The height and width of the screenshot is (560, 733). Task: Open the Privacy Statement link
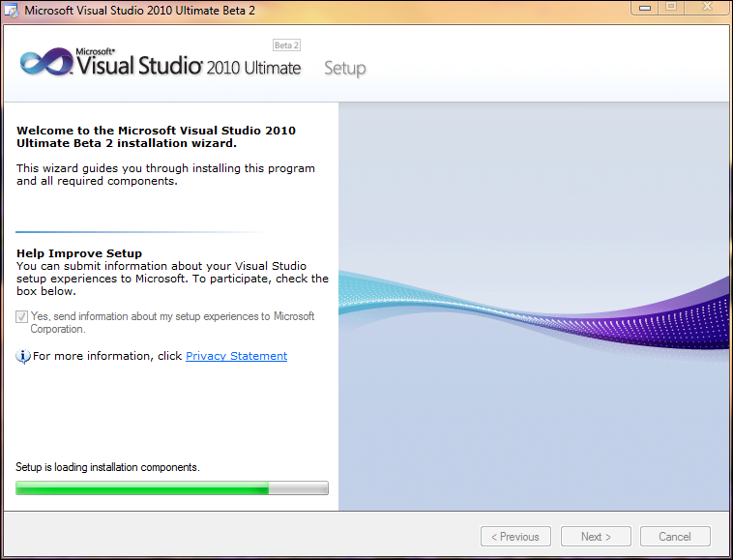[237, 356]
